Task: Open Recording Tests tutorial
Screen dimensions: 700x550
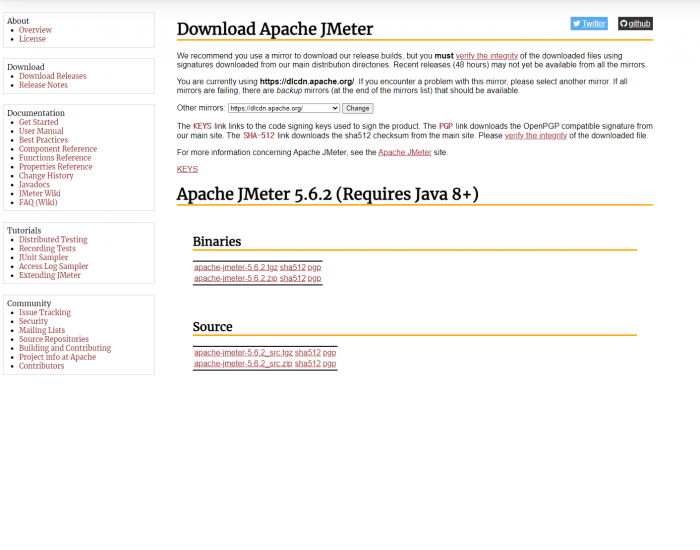Action: coord(47,248)
